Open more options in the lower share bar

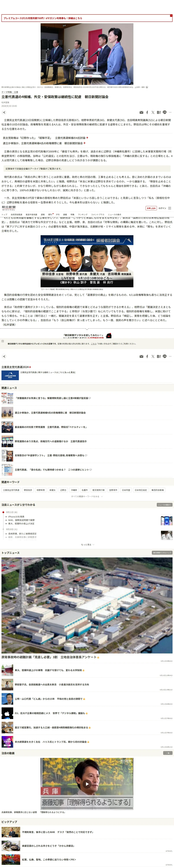pos(170,356)
